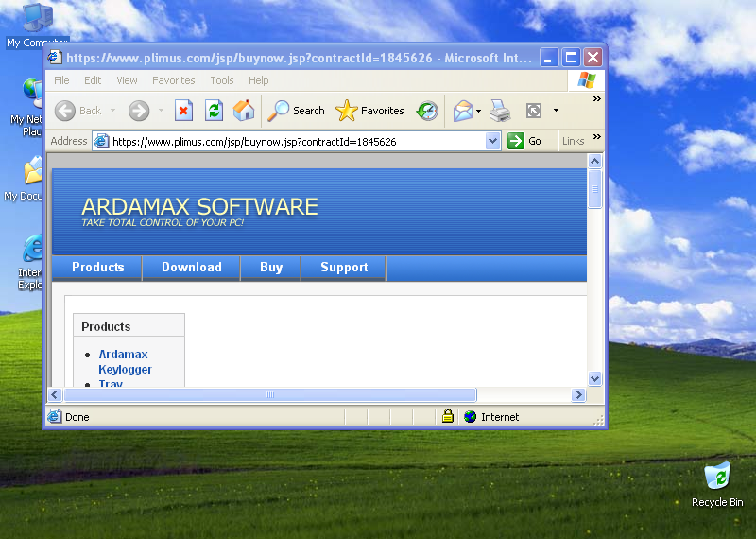Click the ARDAMAX SOFTWARE header logo
This screenshot has width=756, height=539.
199,211
